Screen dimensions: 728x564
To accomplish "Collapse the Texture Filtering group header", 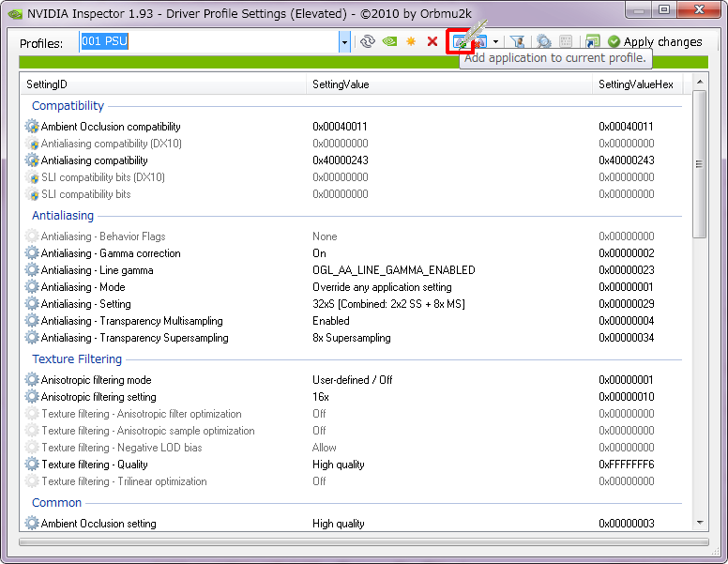I will (x=77, y=359).
